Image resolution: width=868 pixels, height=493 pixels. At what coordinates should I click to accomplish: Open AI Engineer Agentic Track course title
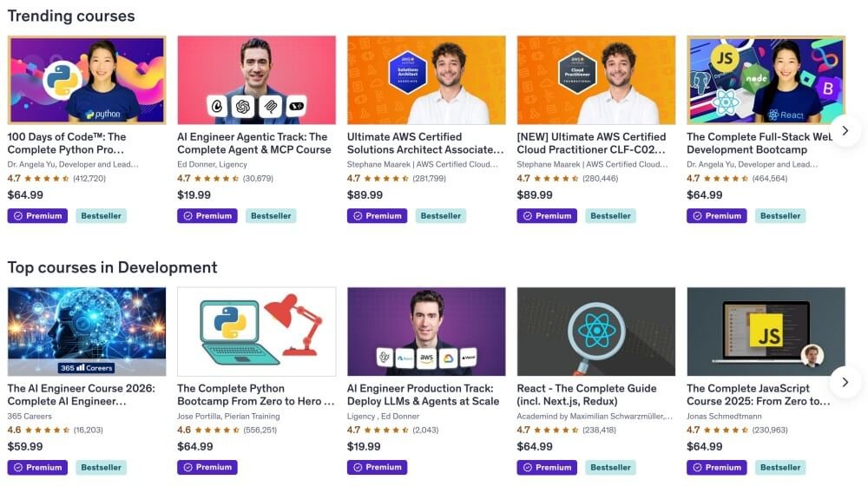pyautogui.click(x=253, y=143)
